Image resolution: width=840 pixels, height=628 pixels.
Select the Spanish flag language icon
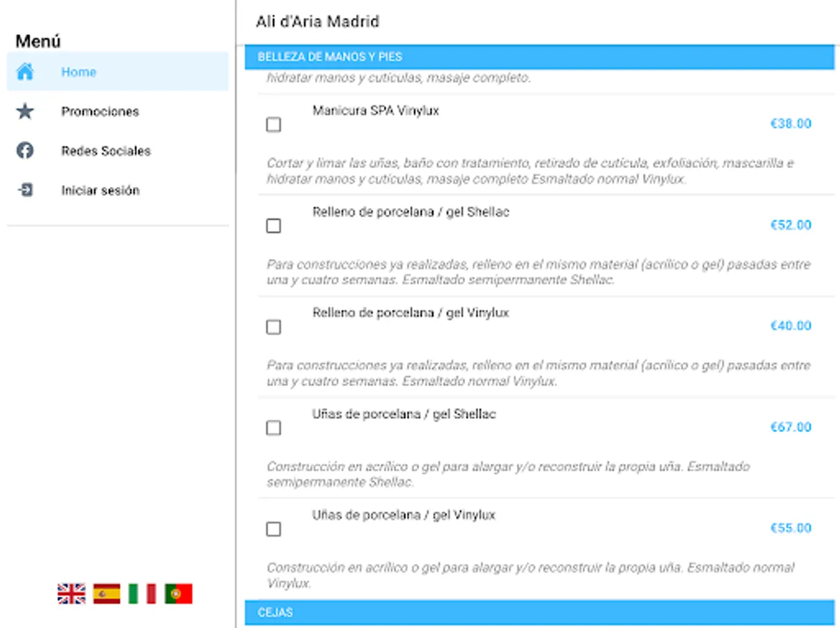[x=107, y=594]
